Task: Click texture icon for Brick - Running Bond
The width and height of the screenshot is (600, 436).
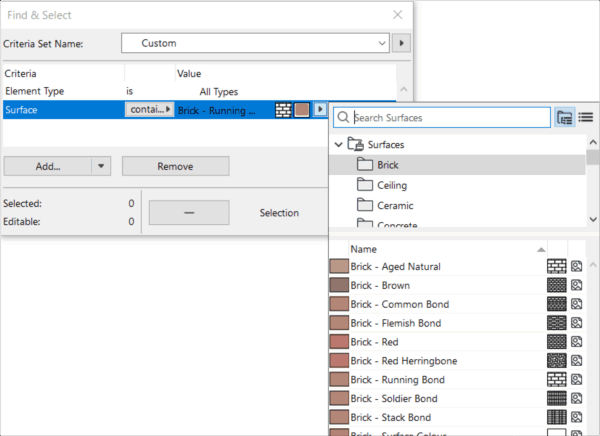Action: (576, 379)
